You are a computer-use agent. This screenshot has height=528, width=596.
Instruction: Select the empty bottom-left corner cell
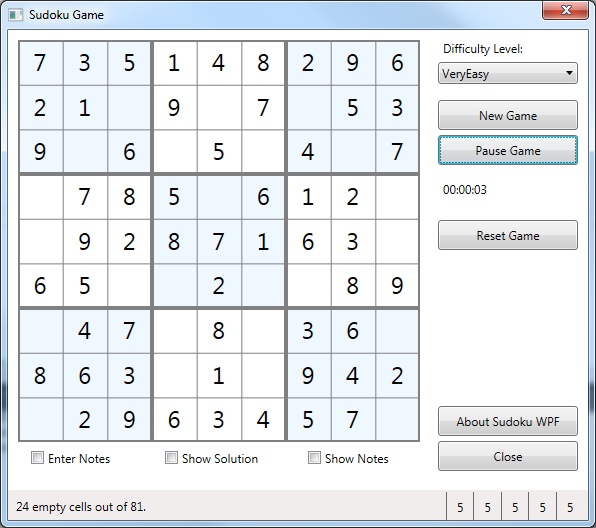point(41,419)
